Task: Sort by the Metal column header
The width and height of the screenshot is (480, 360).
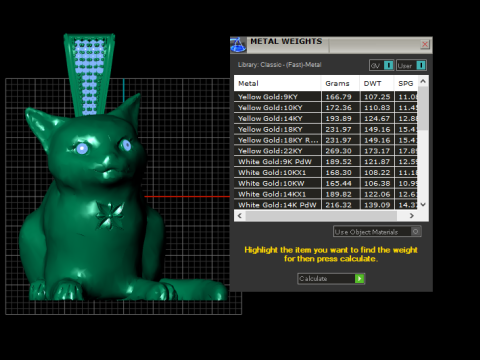Action: [277, 83]
